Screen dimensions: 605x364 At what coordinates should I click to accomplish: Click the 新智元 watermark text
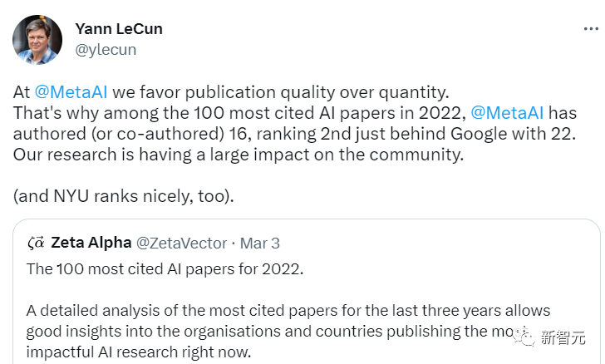[563, 338]
